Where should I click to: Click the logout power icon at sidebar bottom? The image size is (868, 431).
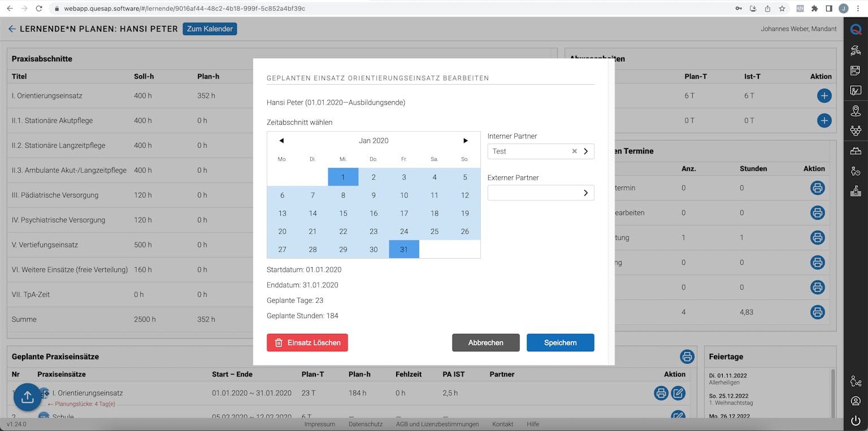855,420
